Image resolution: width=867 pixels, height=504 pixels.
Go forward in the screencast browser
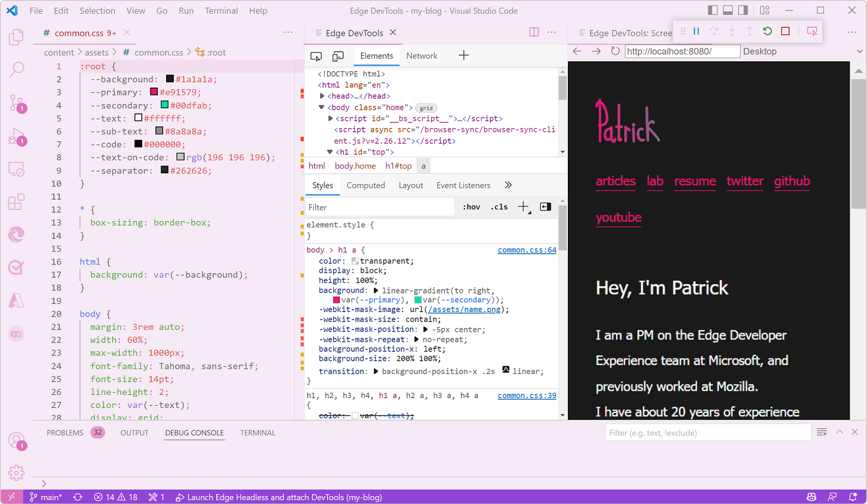click(x=596, y=51)
